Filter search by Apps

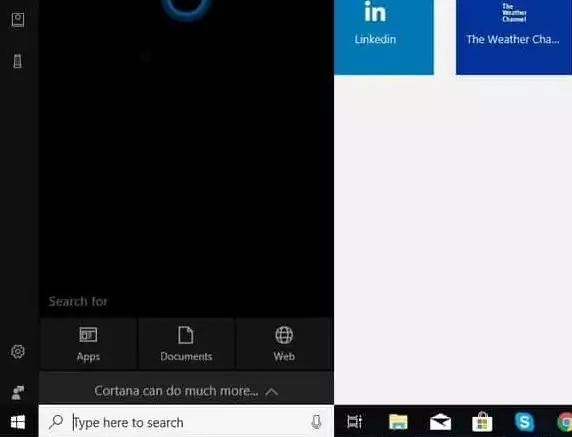pyautogui.click(x=88, y=344)
